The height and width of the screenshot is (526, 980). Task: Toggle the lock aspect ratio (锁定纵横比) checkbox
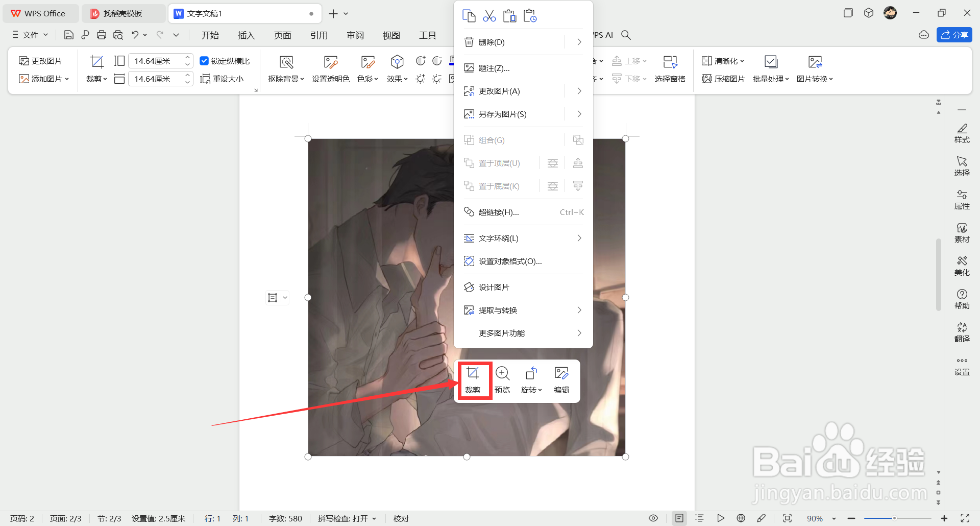pos(204,61)
